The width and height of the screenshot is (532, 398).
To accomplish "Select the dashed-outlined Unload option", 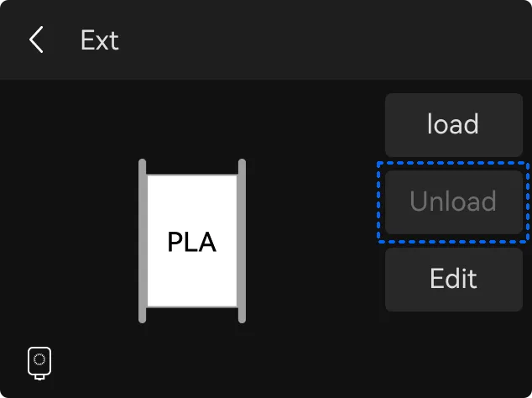I will click(454, 202).
